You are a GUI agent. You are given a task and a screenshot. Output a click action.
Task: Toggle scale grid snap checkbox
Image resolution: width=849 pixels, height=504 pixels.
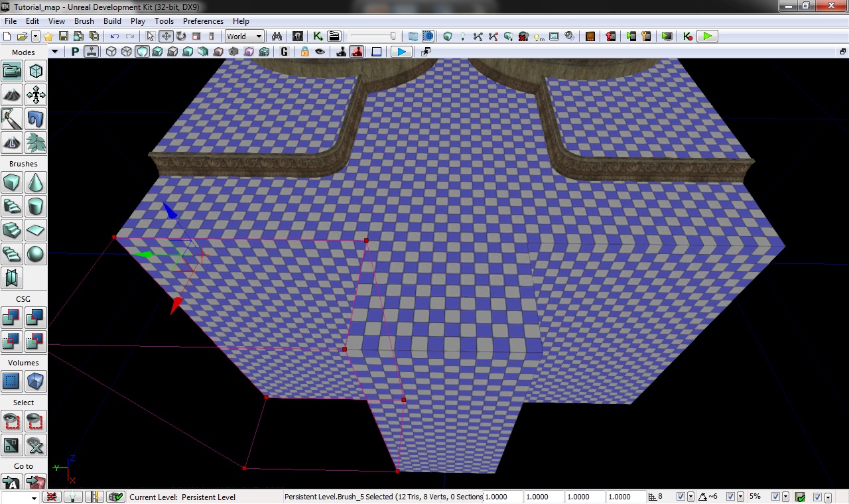775,497
